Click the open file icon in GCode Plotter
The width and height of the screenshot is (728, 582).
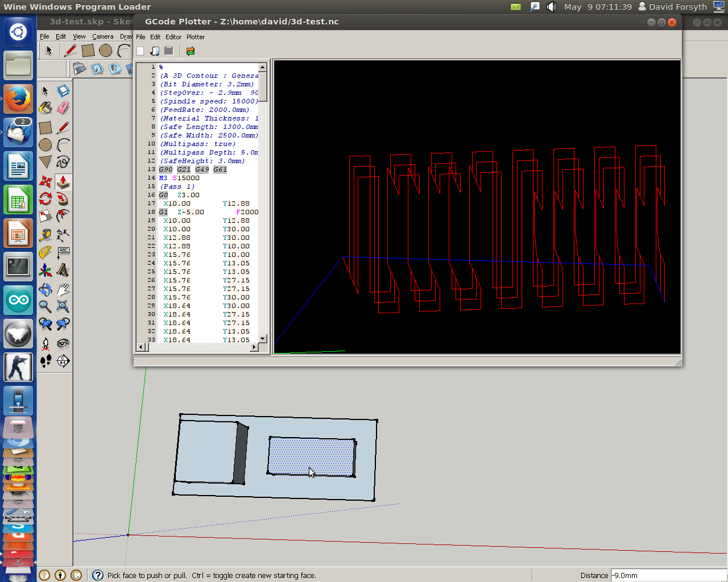[155, 51]
